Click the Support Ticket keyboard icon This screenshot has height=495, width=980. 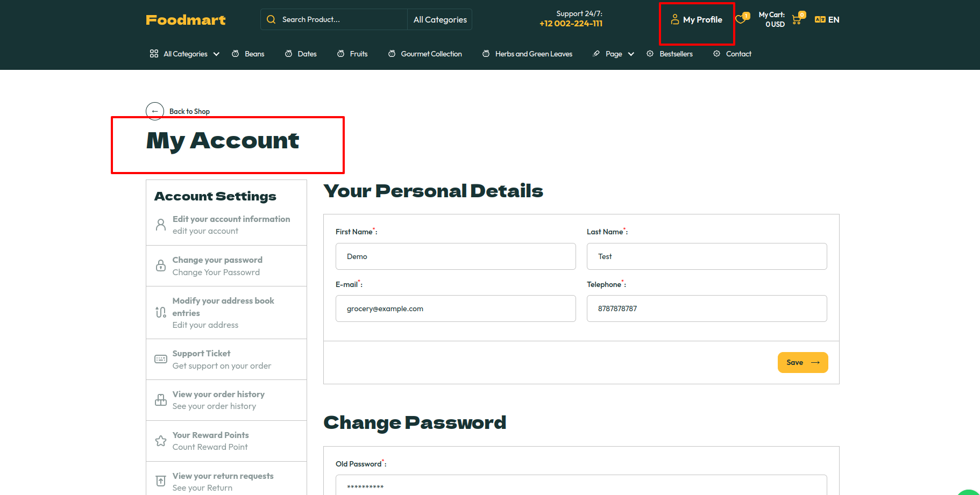(161, 359)
